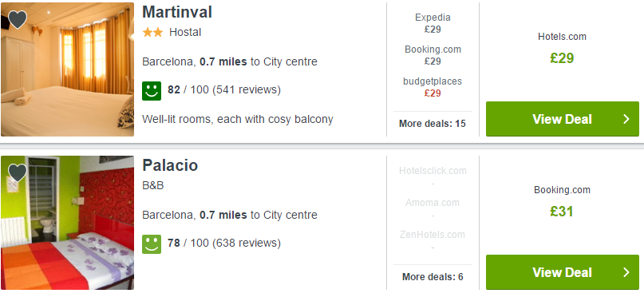644x293 pixels.
Task: Click the Hotels.com £29 price
Action: pyautogui.click(x=562, y=58)
